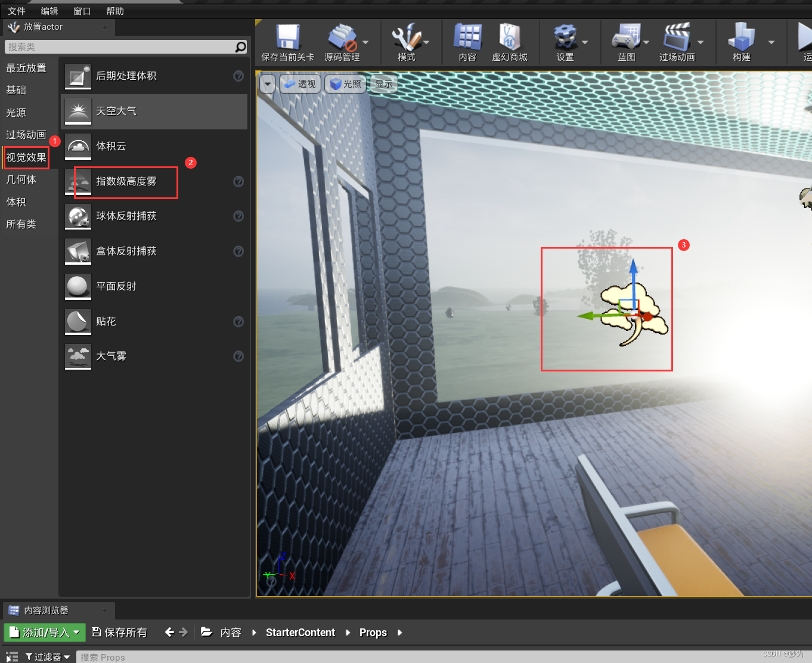Select the 体积 category
The width and height of the screenshot is (812, 663).
(16, 202)
